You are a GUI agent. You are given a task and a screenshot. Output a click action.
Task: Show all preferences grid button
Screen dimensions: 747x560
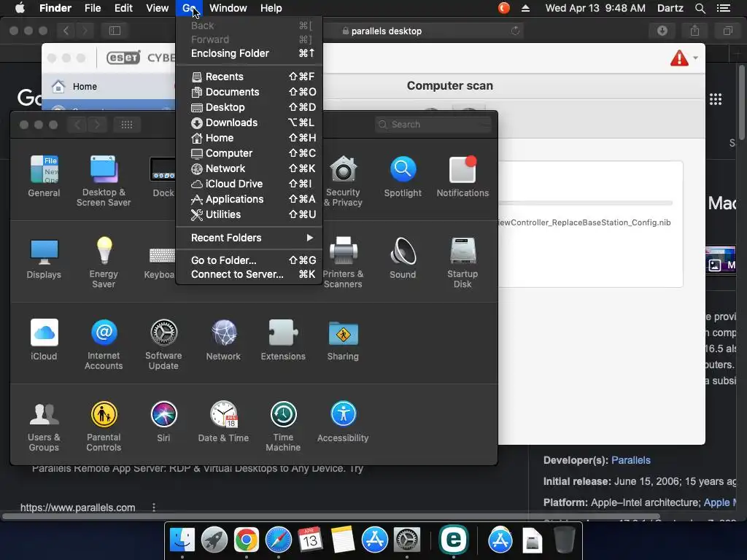[127, 124]
